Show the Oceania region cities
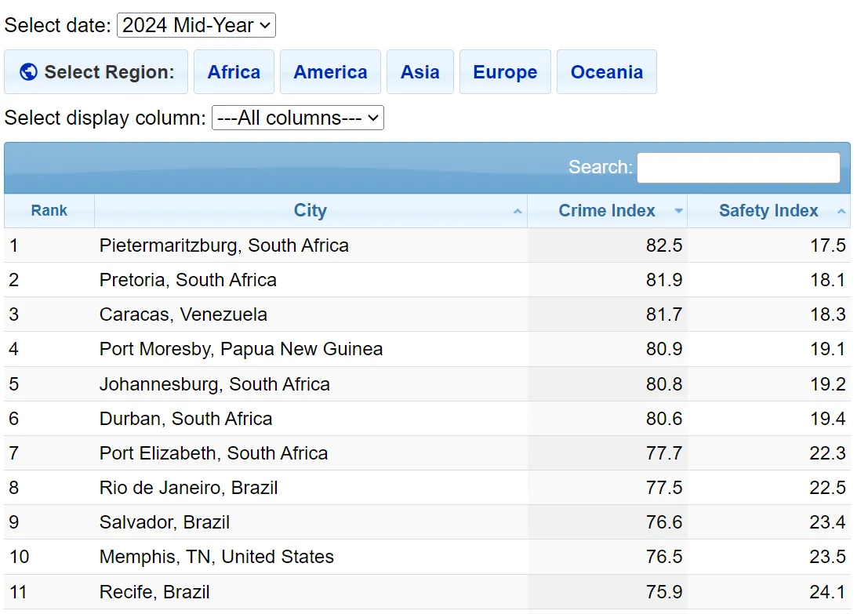The width and height of the screenshot is (868, 614). pyautogui.click(x=606, y=72)
